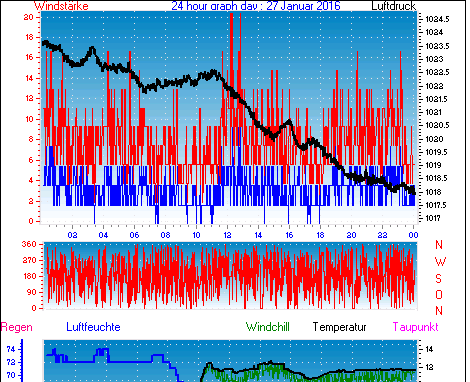Click the 1022.5 pressure axis value

coord(437,72)
